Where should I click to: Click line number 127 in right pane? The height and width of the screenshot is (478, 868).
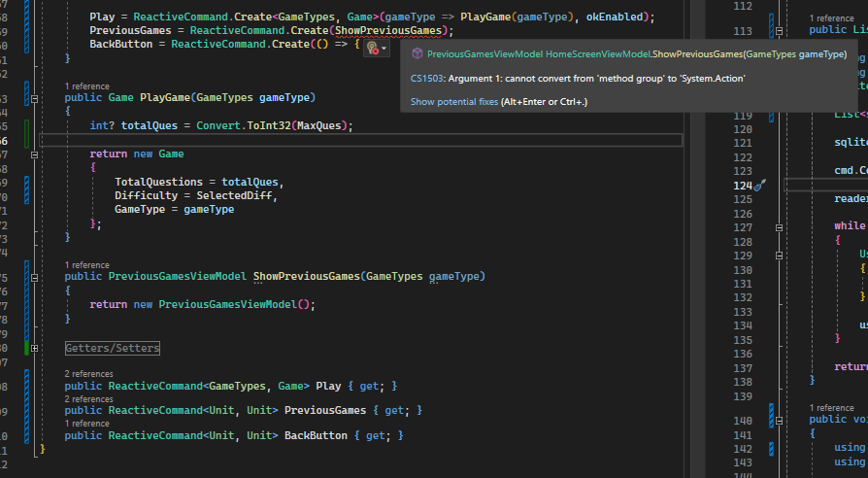[x=743, y=227]
